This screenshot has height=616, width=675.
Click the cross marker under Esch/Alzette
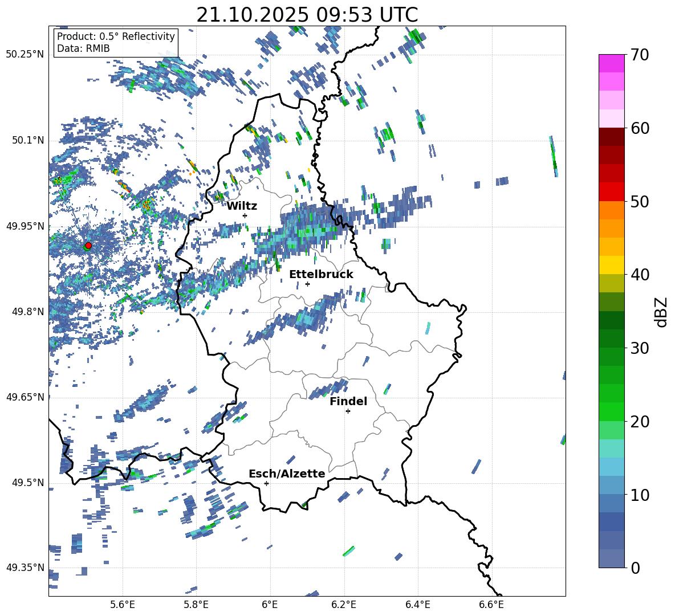click(x=266, y=483)
